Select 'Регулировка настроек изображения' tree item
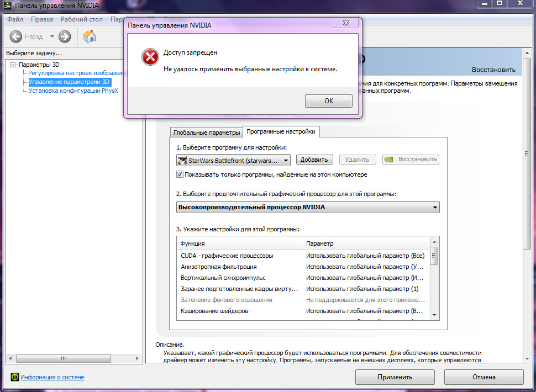Image resolution: width=536 pixels, height=392 pixels. (76, 73)
